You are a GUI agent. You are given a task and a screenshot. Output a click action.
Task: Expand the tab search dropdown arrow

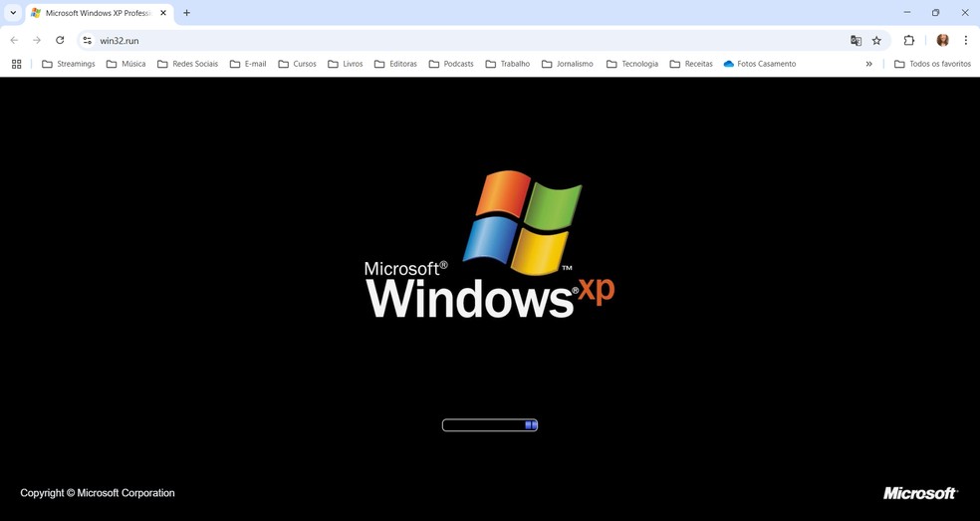tap(13, 13)
